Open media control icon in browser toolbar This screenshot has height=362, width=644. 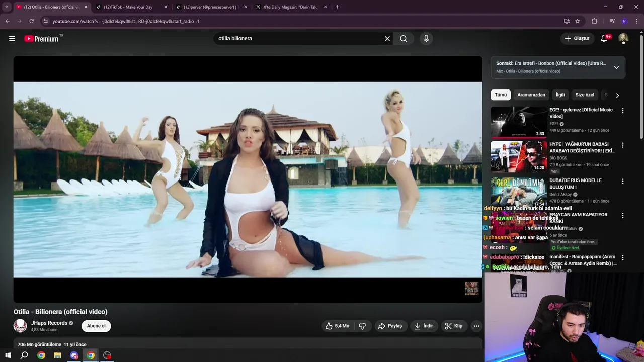pos(612,21)
